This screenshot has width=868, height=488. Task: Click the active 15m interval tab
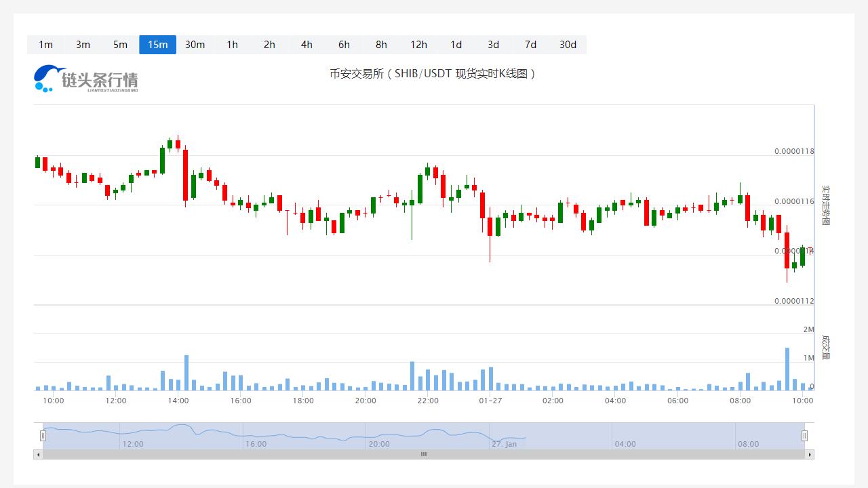(x=157, y=45)
